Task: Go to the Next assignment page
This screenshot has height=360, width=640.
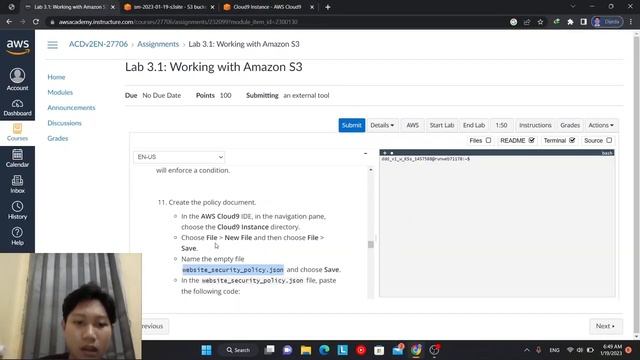Action: pyautogui.click(x=606, y=326)
